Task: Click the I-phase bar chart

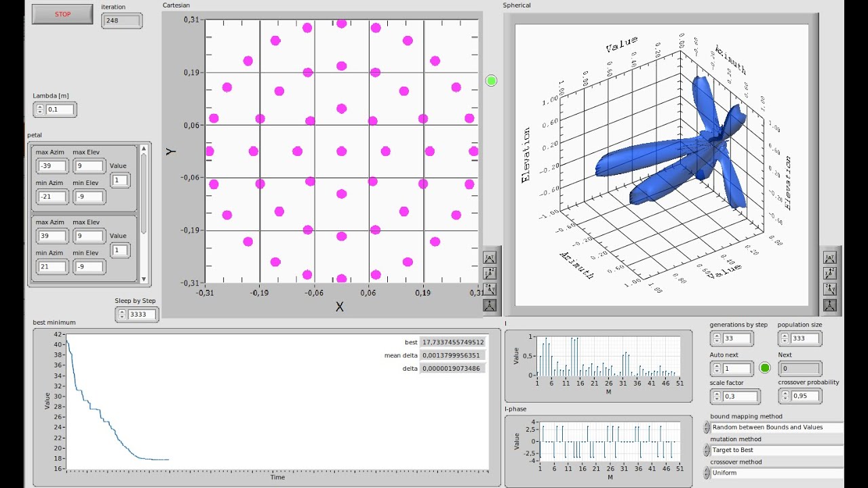Action: (x=608, y=441)
